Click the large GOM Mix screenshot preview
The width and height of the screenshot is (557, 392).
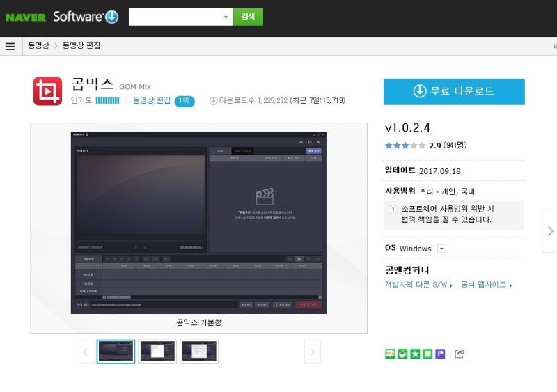[198, 223]
